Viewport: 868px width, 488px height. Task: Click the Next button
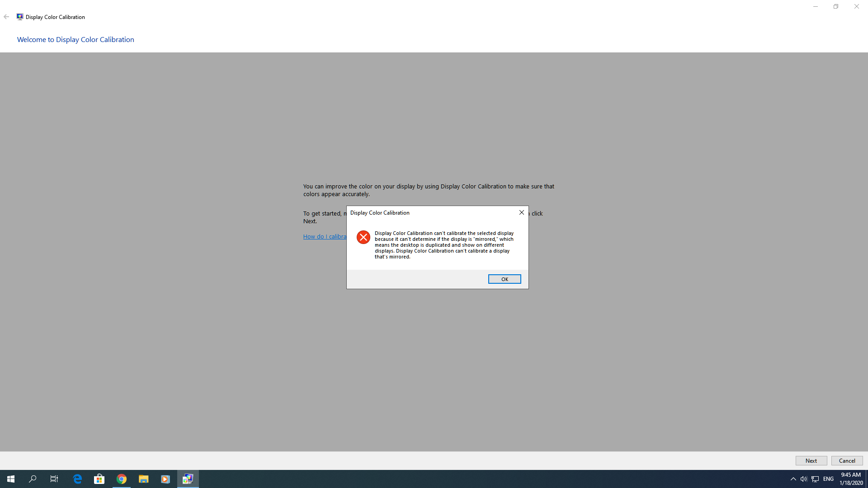click(x=811, y=460)
